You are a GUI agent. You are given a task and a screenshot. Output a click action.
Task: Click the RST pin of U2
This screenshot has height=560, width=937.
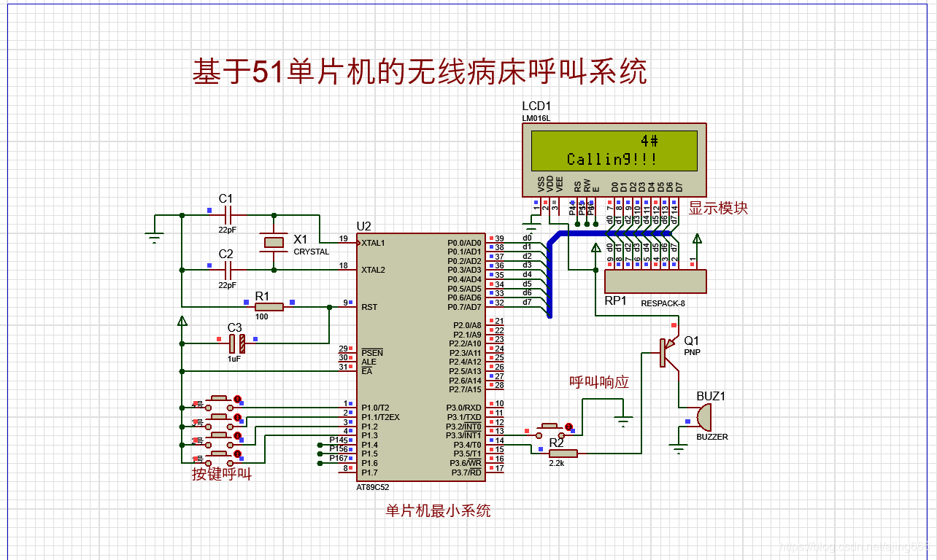click(x=369, y=307)
